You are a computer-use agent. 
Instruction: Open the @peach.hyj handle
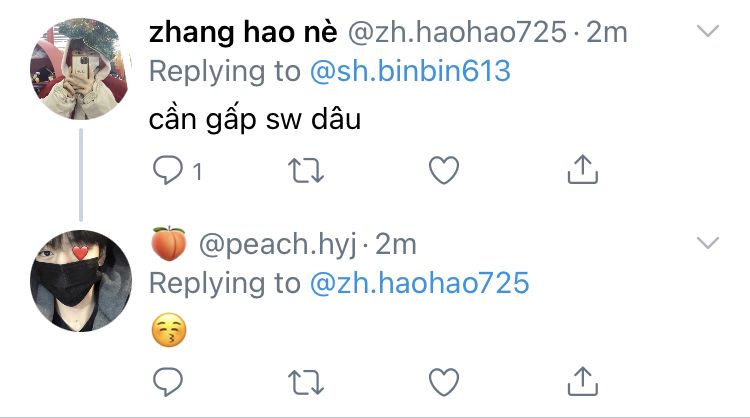(278, 245)
